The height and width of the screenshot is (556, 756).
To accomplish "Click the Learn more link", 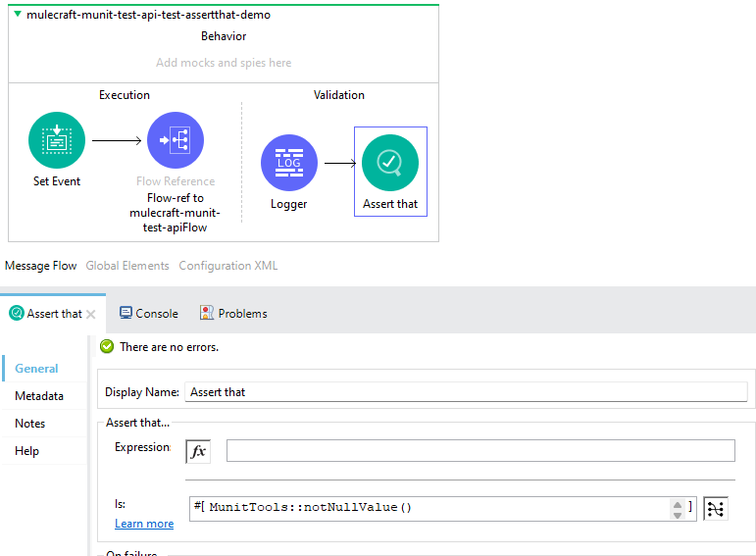I will tap(144, 524).
